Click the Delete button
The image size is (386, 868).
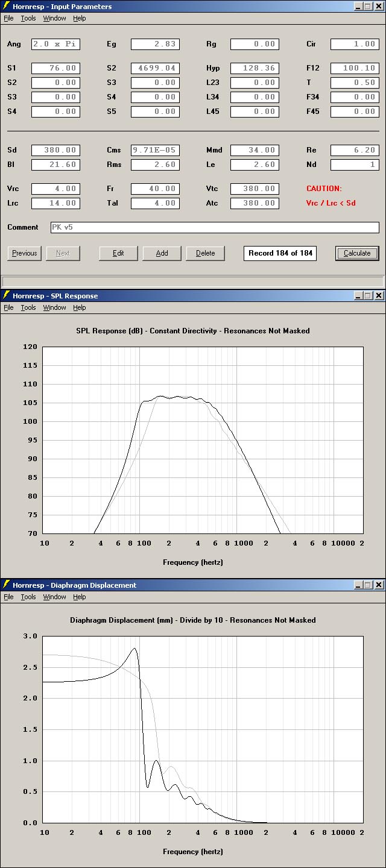(x=205, y=253)
